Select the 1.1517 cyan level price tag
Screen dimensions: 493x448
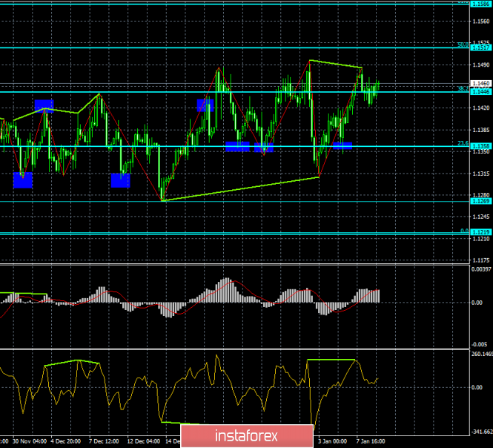[x=481, y=47]
